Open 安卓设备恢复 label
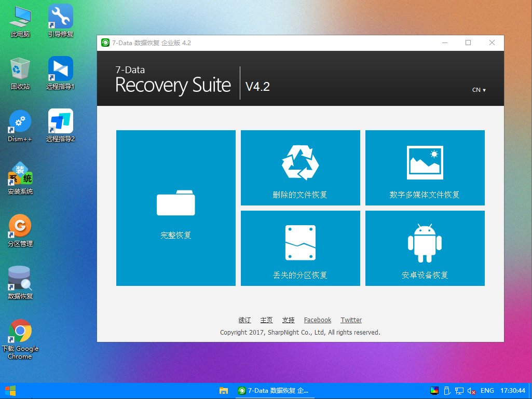This screenshot has height=399, width=532. click(425, 275)
